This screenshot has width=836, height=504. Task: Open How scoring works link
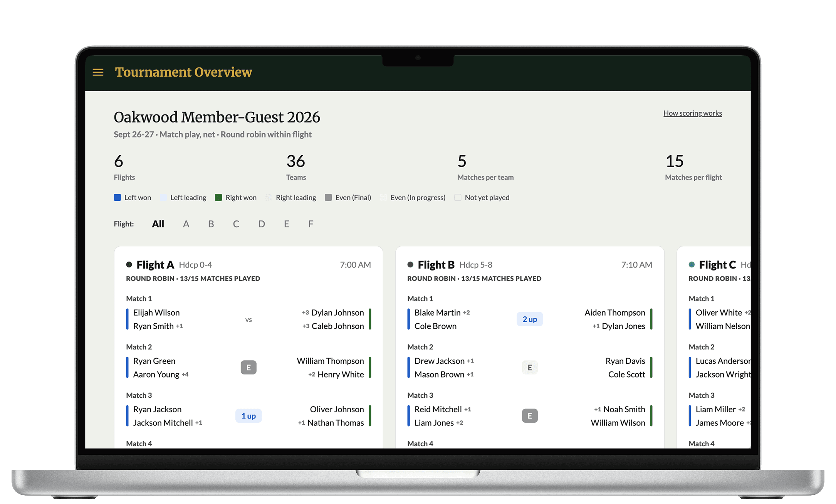[692, 113]
